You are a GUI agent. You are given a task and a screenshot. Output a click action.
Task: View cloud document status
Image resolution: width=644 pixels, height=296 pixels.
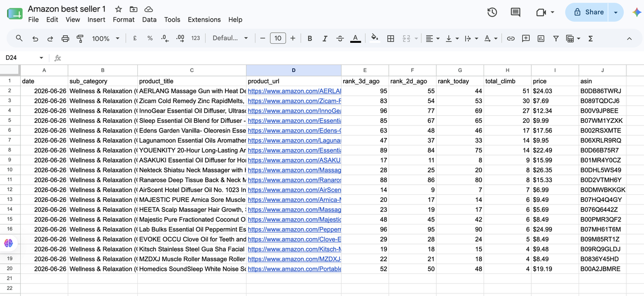pos(148,9)
